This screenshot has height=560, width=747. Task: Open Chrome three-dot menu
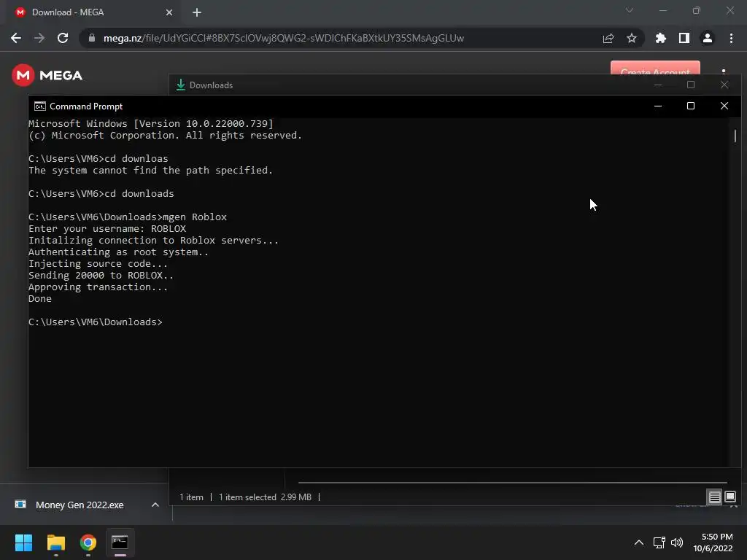(x=731, y=38)
